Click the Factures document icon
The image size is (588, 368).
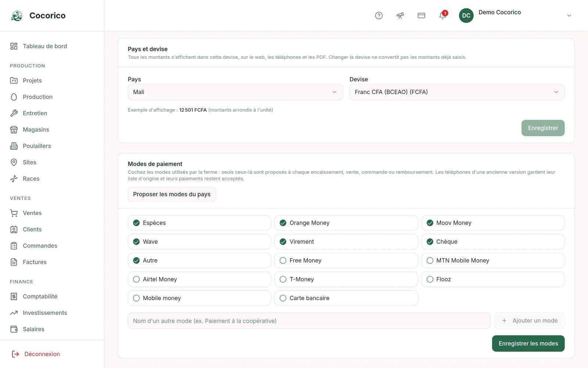14,262
